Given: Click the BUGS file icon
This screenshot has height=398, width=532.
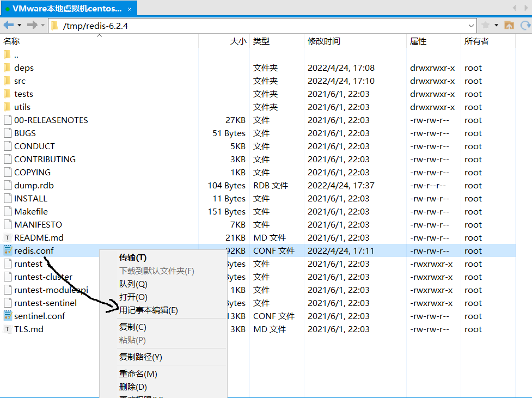Looking at the screenshot, I should (8, 133).
